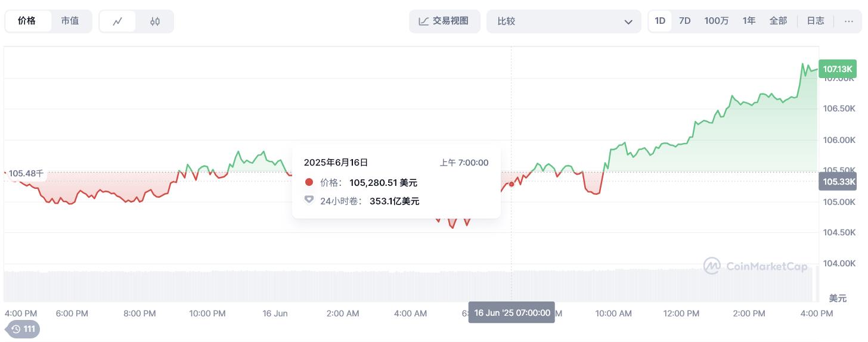Click the 16 Jun '25 07:00:00 time label
Image resolution: width=868 pixels, height=342 pixels.
click(x=511, y=313)
